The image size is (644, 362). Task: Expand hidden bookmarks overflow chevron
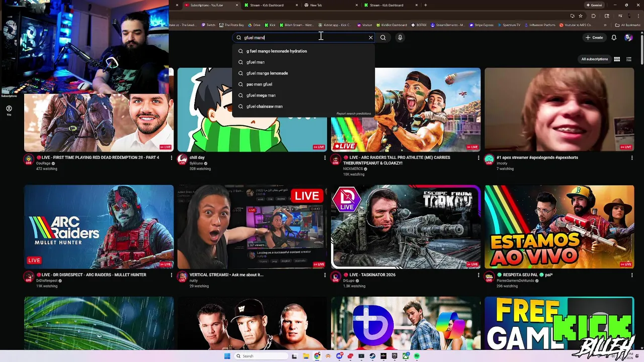point(606,25)
